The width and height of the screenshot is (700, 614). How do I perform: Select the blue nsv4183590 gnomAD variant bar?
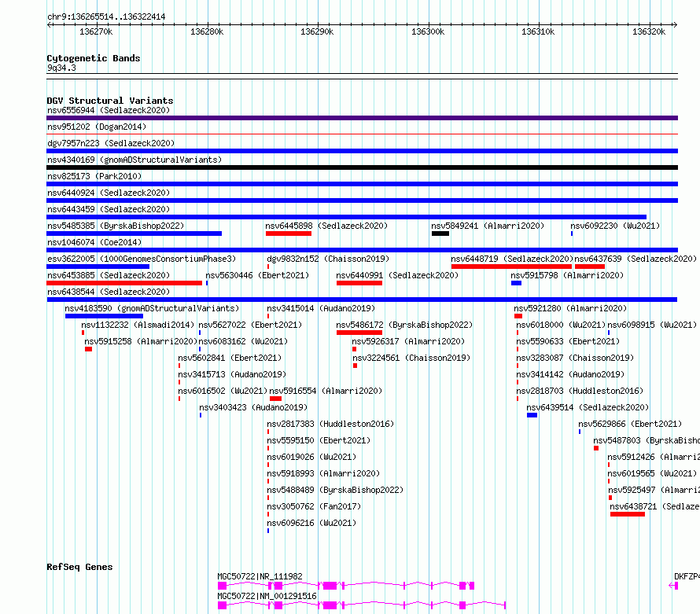(x=104, y=316)
